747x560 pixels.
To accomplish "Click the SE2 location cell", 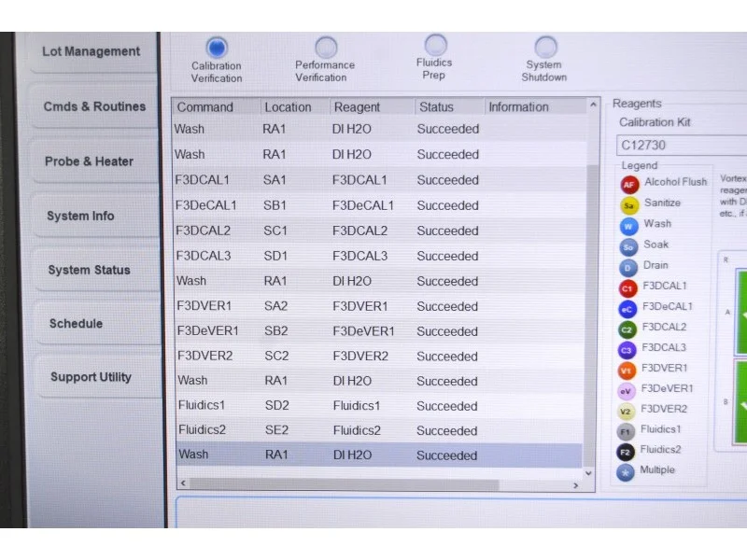I will [276, 430].
